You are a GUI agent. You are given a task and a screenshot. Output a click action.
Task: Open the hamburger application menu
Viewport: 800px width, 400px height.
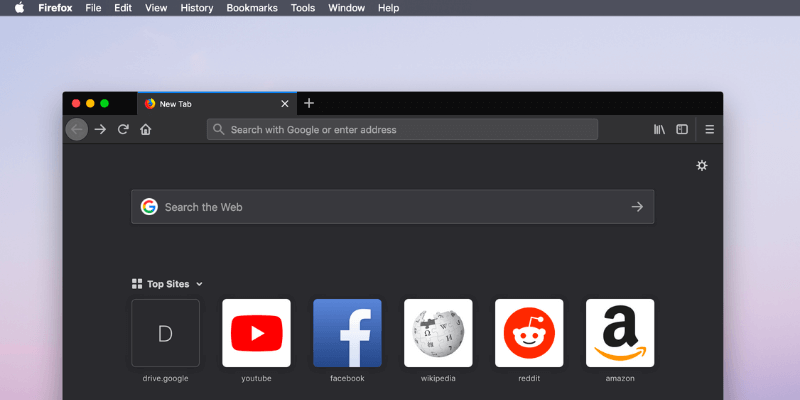click(710, 130)
